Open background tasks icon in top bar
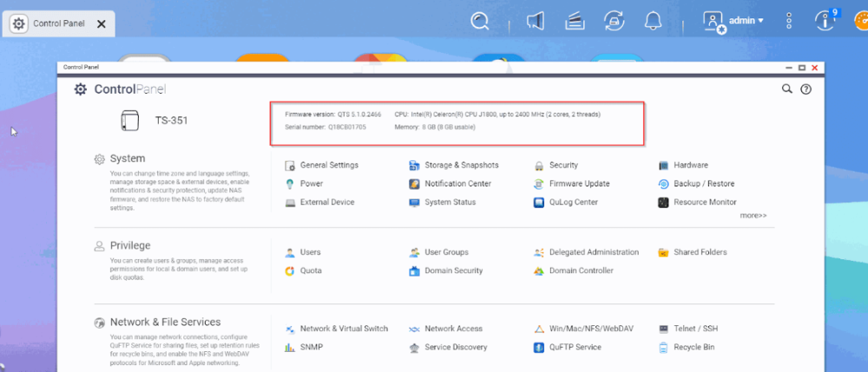 (x=575, y=21)
